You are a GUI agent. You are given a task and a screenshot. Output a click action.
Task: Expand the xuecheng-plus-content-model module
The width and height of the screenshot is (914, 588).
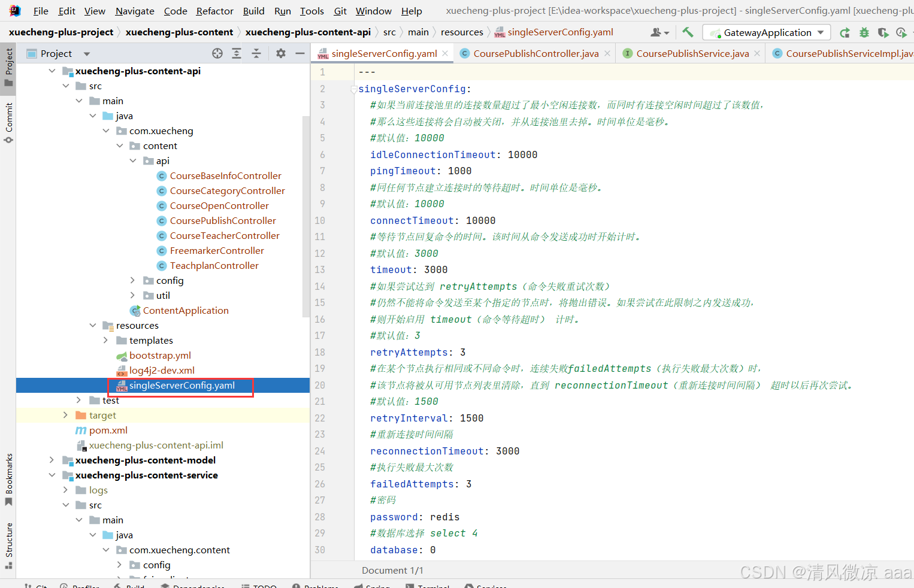click(52, 460)
